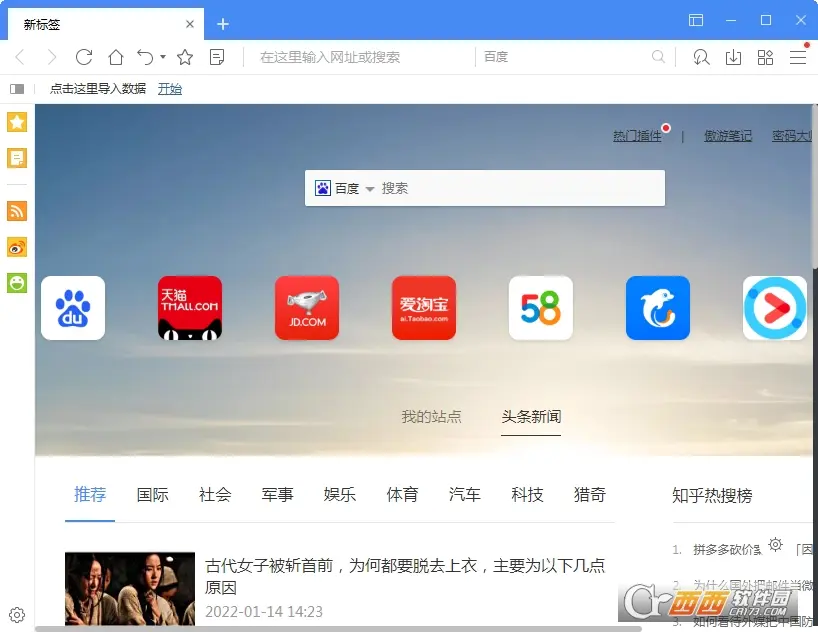
Task: Click the window layout icon in title bar
Action: tap(696, 20)
